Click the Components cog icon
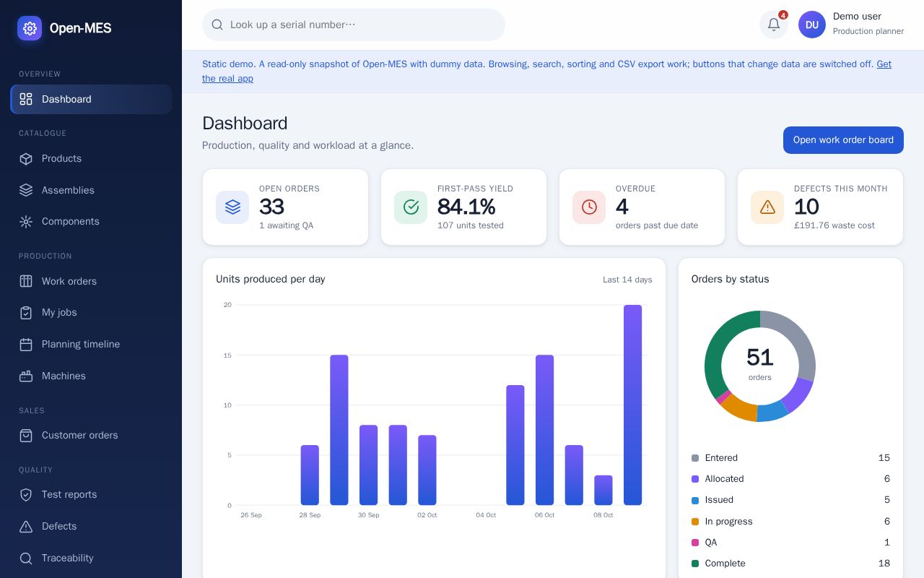 coord(26,221)
